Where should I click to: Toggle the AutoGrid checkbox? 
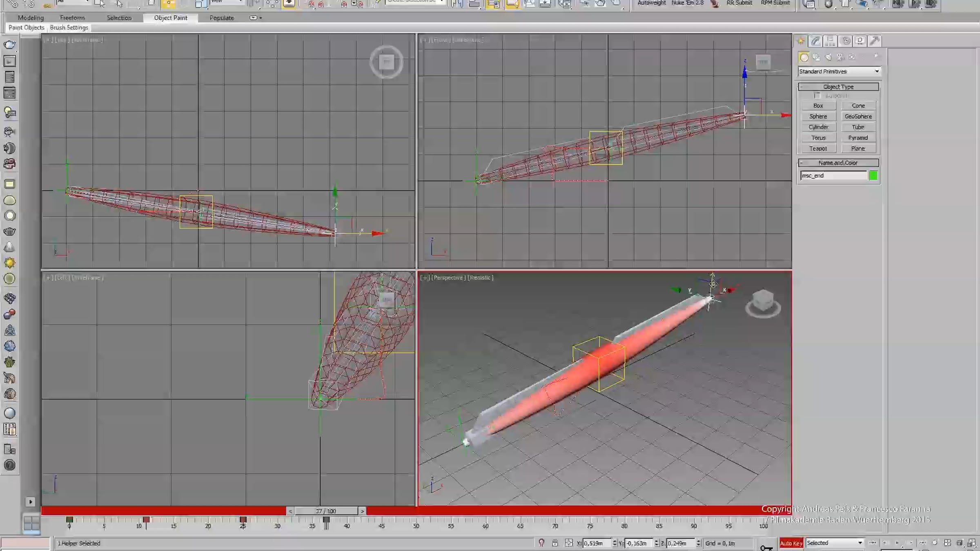817,96
